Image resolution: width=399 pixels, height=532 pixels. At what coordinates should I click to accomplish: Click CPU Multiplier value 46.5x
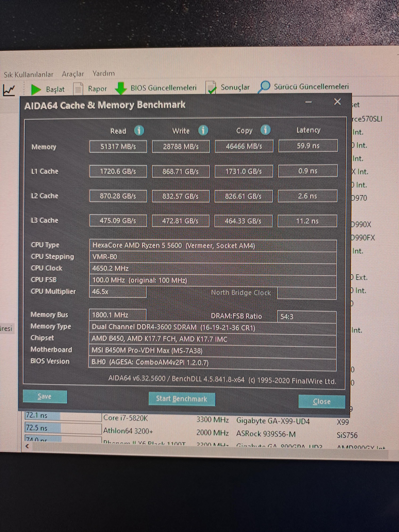118,292
